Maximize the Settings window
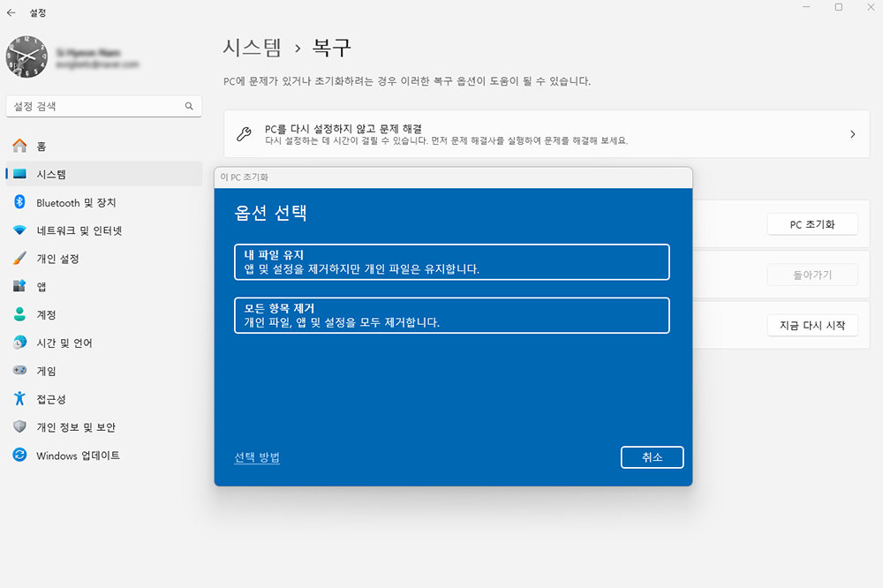This screenshot has width=883, height=588. pyautogui.click(x=839, y=7)
